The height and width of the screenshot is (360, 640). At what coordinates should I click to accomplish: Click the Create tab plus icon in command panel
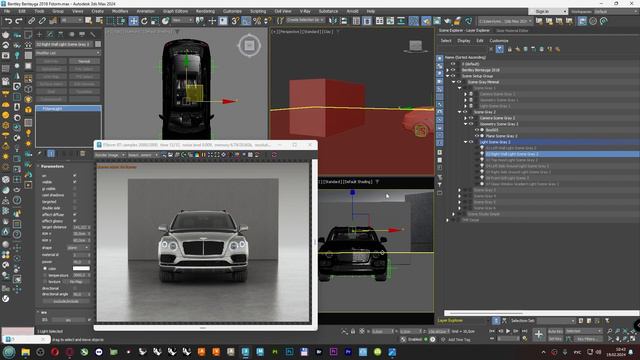[39, 35]
